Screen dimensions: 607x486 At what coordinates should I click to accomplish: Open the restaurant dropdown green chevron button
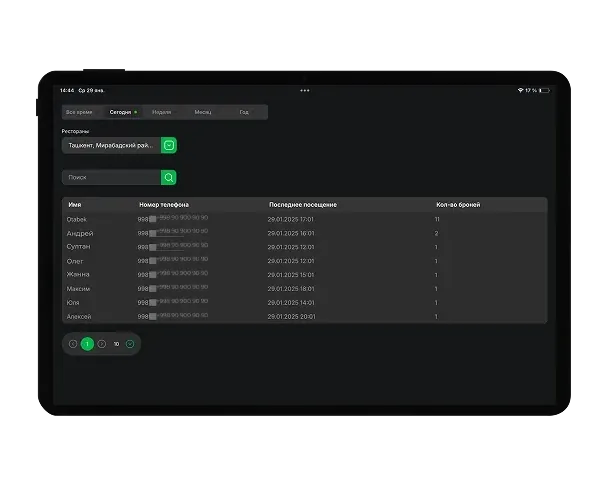click(x=169, y=145)
